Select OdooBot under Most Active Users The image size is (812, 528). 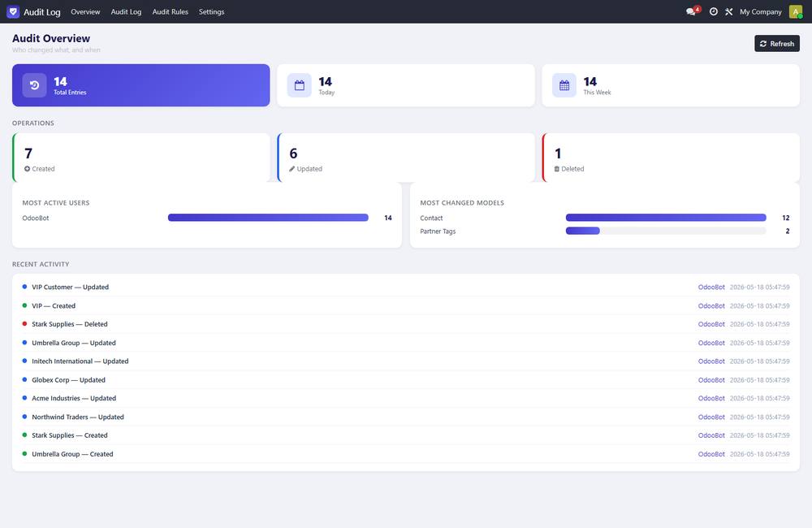coord(36,219)
